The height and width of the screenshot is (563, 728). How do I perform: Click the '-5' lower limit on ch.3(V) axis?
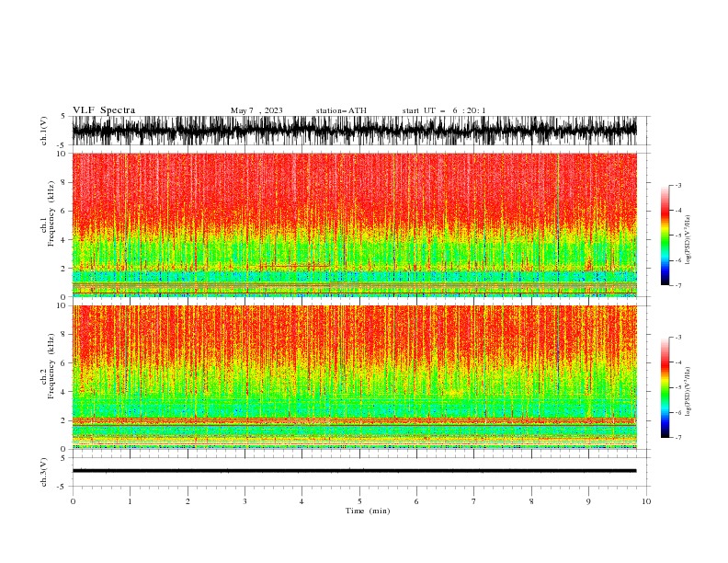click(62, 487)
